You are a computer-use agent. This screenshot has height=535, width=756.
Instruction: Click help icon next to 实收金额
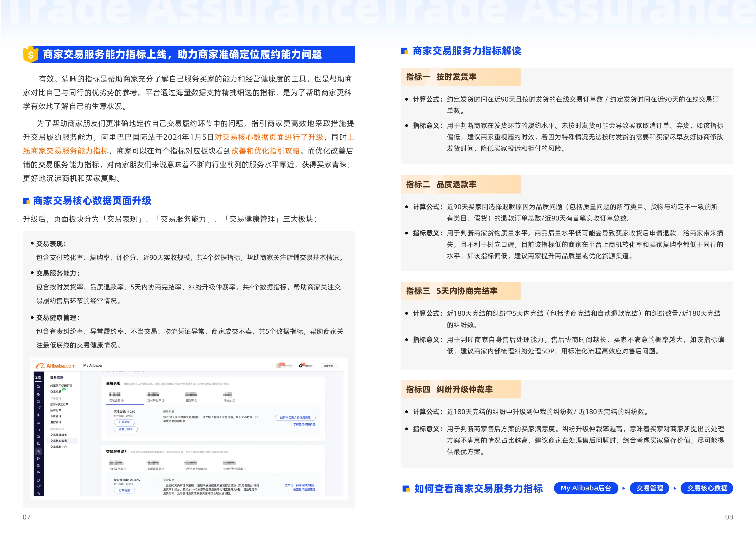122,401
